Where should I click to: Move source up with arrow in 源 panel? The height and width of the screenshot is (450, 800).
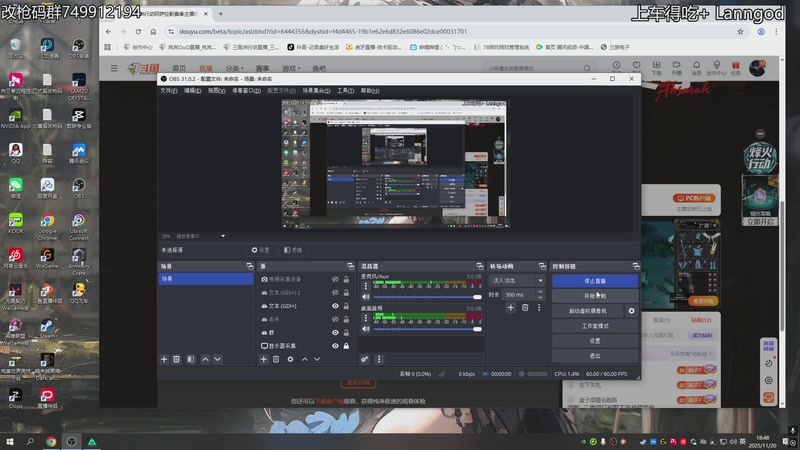pyautogui.click(x=305, y=359)
